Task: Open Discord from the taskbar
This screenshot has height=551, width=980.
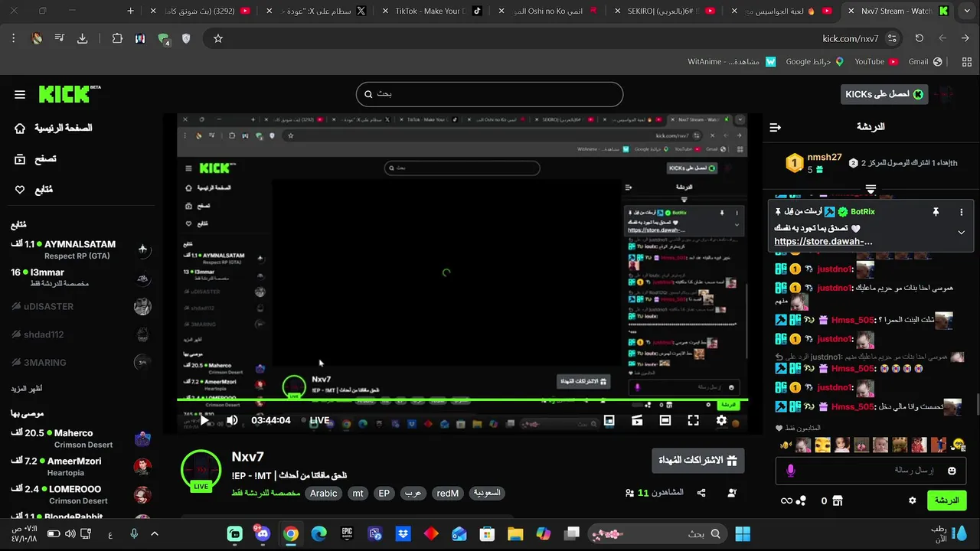Action: pyautogui.click(x=263, y=533)
